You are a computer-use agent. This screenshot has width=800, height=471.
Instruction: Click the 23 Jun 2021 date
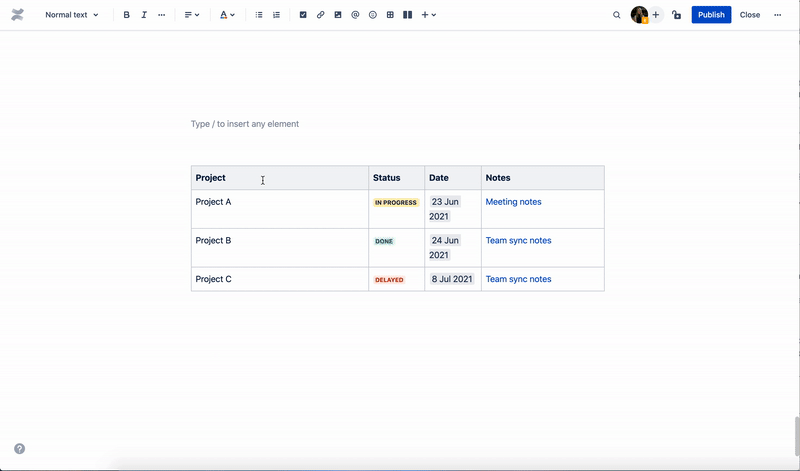(445, 209)
